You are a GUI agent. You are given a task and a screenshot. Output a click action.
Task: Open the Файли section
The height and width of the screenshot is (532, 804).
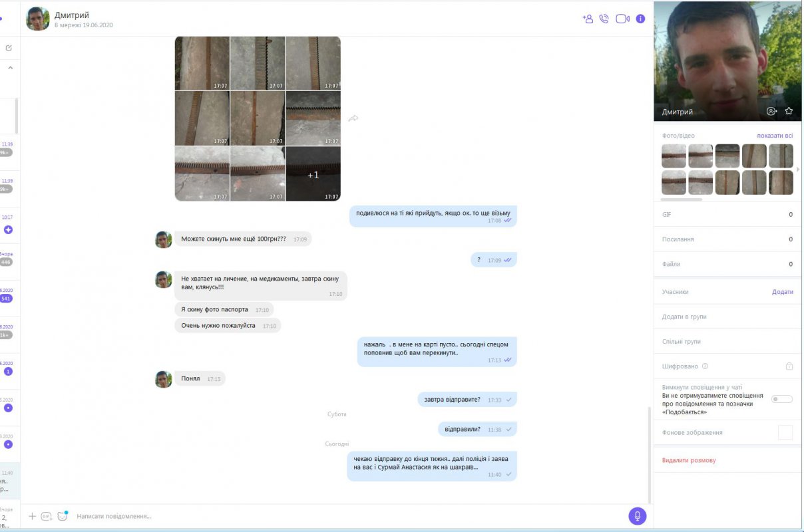[727, 264]
